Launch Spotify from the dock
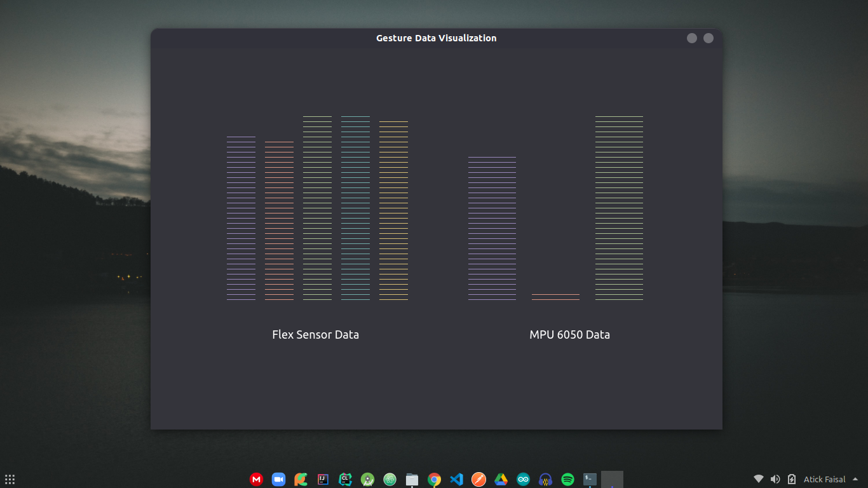Viewport: 868px width, 488px height. (567, 480)
